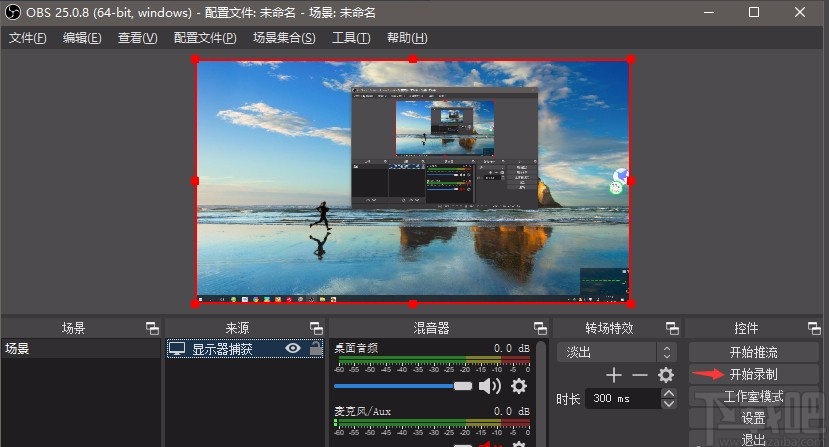Decrease the 时长 duration with down arrow
Viewport: 829px width, 447px height.
[x=669, y=404]
